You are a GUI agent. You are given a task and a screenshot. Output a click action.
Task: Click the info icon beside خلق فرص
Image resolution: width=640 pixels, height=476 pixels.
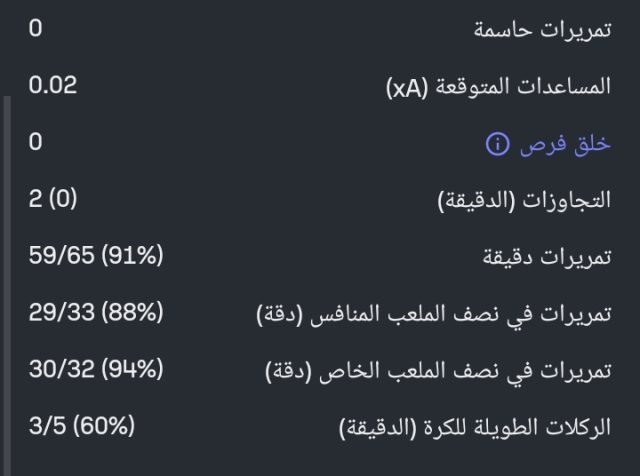(x=497, y=144)
